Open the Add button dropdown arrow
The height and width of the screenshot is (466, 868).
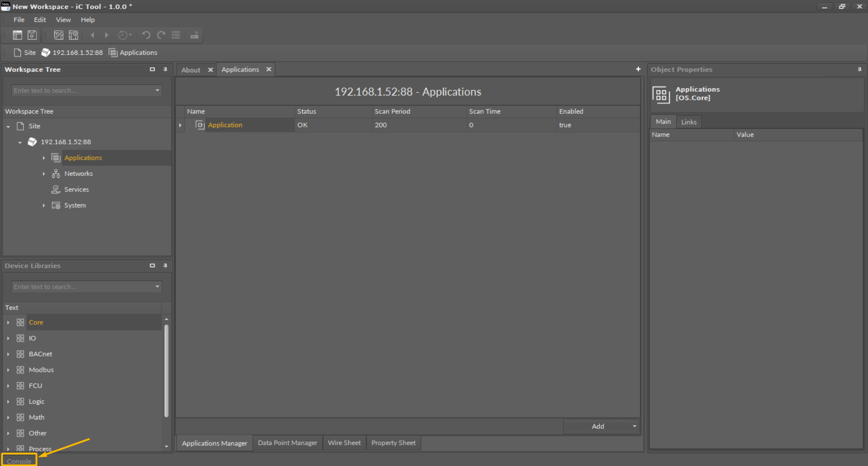tap(634, 426)
